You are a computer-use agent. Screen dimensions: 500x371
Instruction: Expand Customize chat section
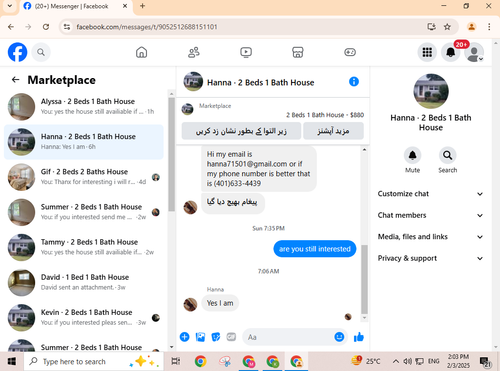tap(430, 194)
